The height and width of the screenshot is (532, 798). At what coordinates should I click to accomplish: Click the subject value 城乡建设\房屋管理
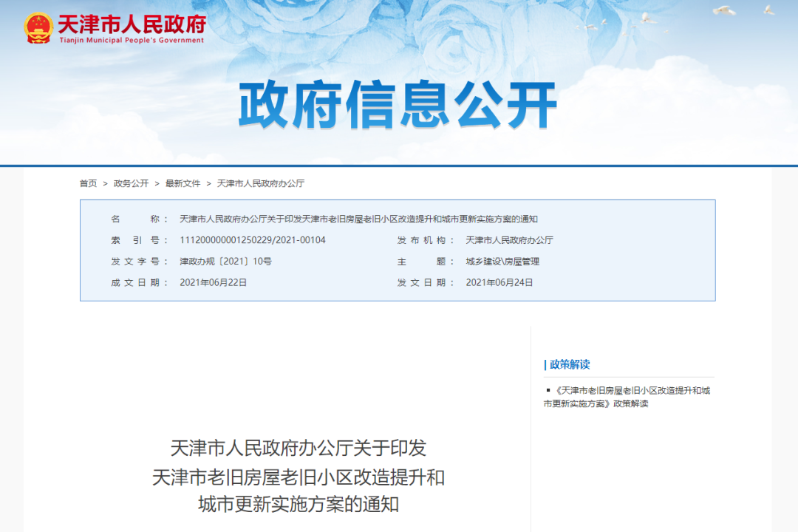pyautogui.click(x=502, y=262)
